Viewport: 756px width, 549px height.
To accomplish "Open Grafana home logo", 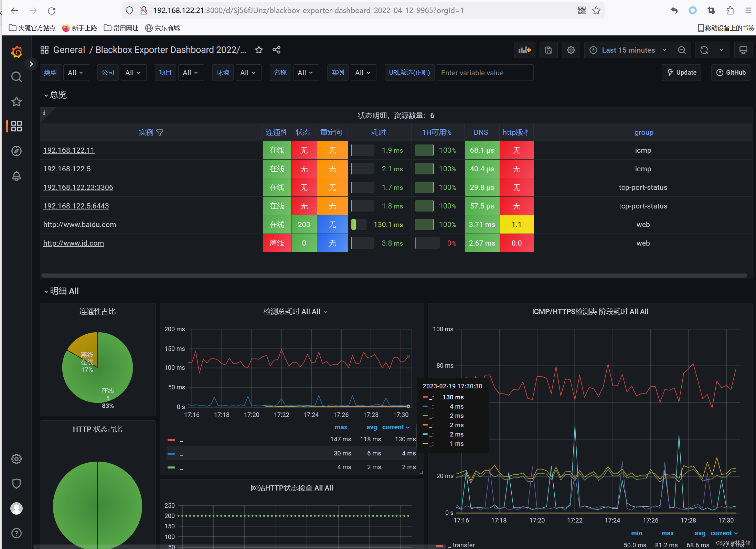I will pyautogui.click(x=17, y=52).
